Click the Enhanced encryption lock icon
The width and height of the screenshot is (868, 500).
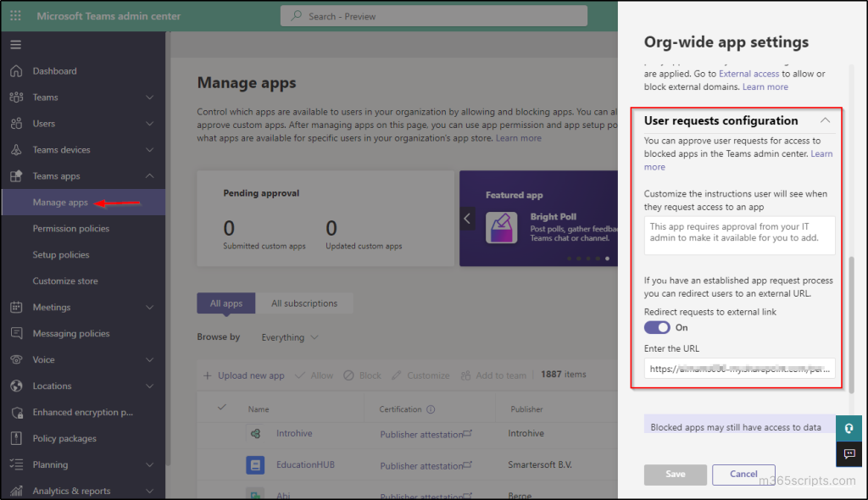pyautogui.click(x=16, y=412)
